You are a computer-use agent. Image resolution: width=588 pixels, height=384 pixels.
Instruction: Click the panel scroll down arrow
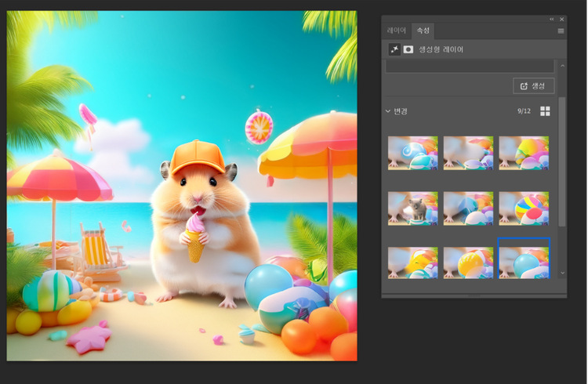pyautogui.click(x=562, y=273)
